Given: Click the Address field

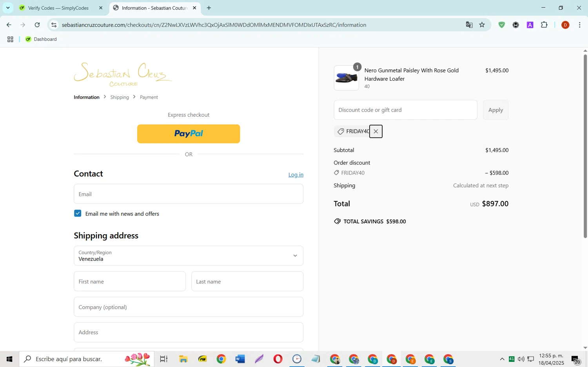Looking at the screenshot, I should (189, 333).
